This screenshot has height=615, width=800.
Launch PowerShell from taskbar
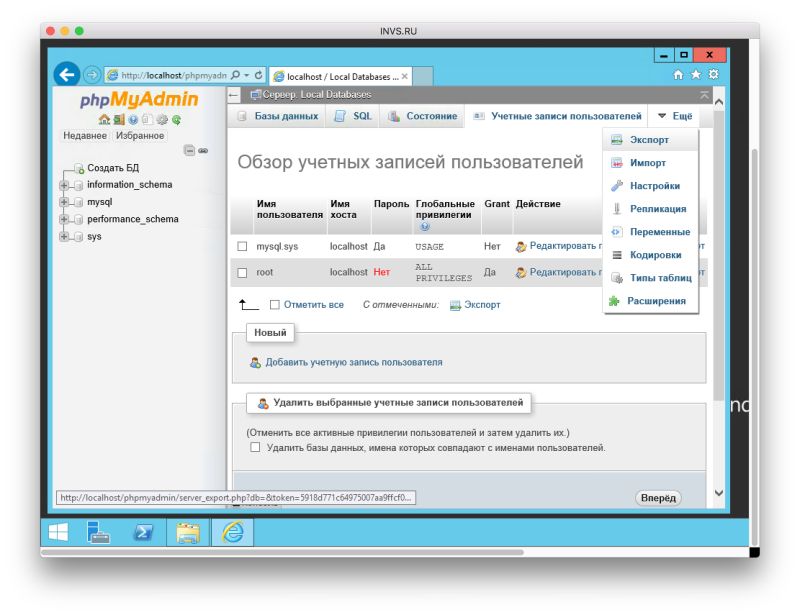[x=142, y=532]
